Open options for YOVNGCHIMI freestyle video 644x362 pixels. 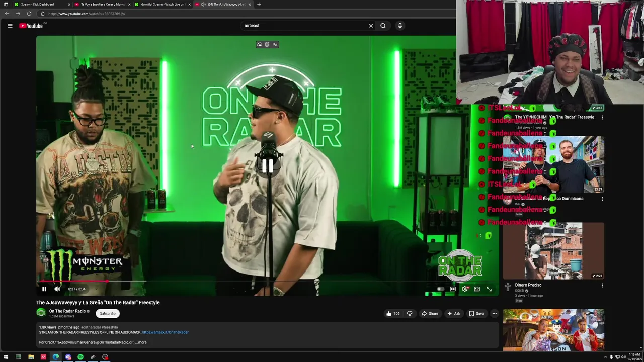click(x=602, y=117)
